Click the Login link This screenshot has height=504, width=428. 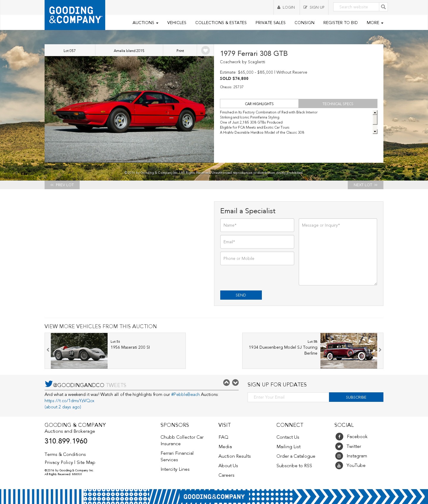point(286,7)
